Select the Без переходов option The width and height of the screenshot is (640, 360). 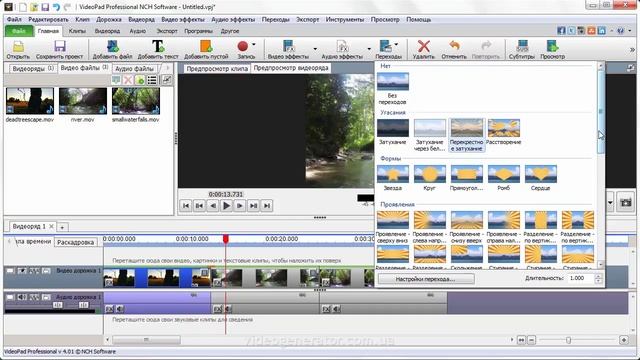(392, 88)
